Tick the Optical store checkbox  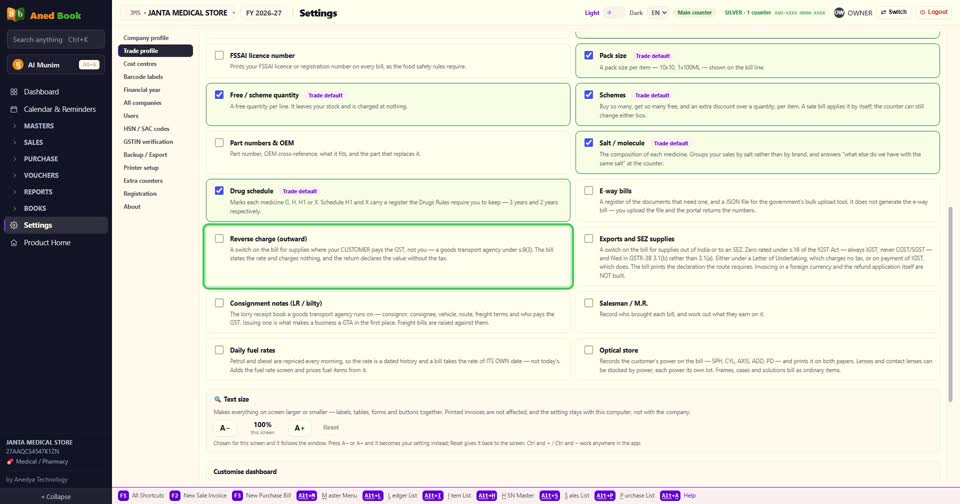pyautogui.click(x=588, y=350)
